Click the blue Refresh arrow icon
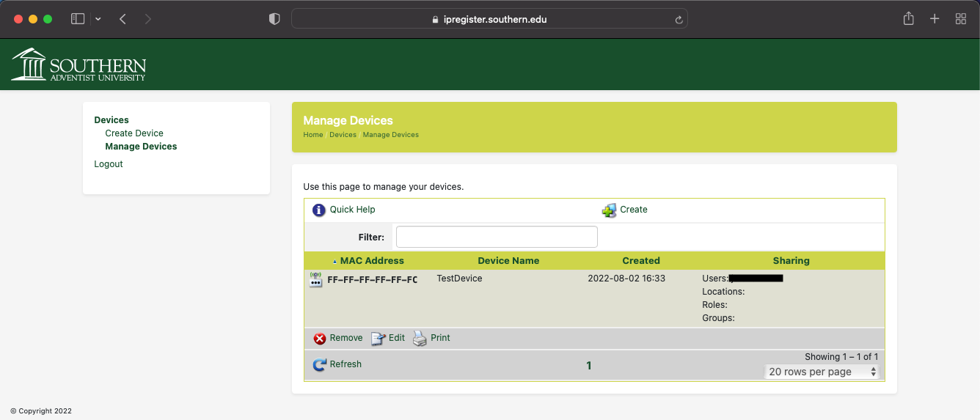Image resolution: width=980 pixels, height=420 pixels. (x=319, y=365)
